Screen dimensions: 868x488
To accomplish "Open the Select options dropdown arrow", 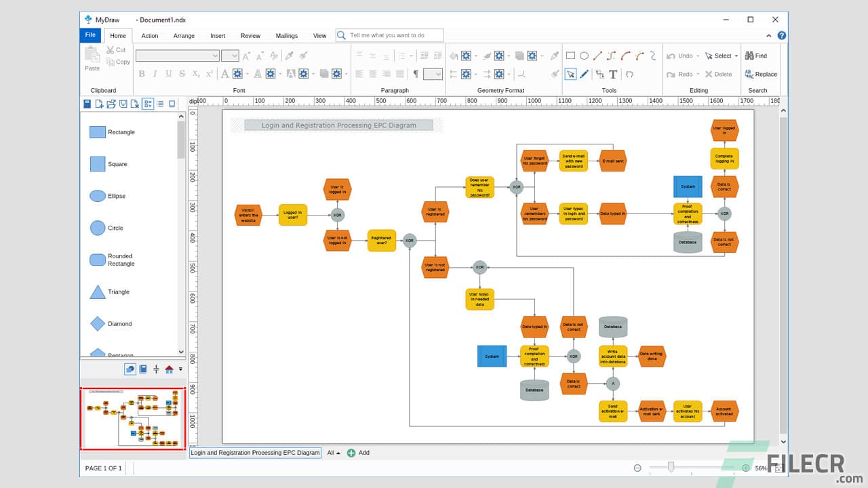I will coord(736,55).
